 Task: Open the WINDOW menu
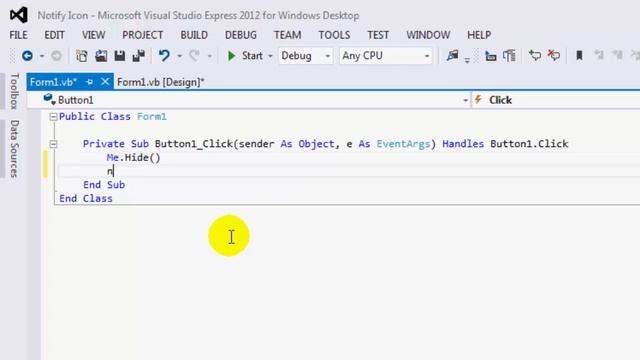[428, 35]
